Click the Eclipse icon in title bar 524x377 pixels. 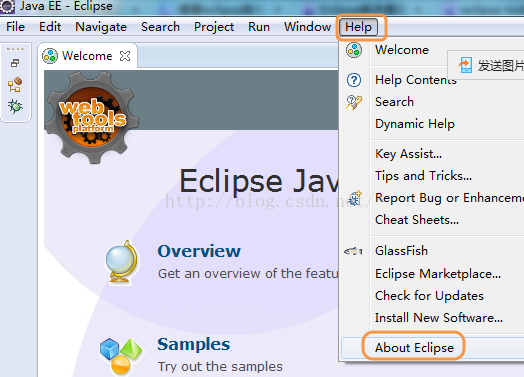(x=7, y=6)
